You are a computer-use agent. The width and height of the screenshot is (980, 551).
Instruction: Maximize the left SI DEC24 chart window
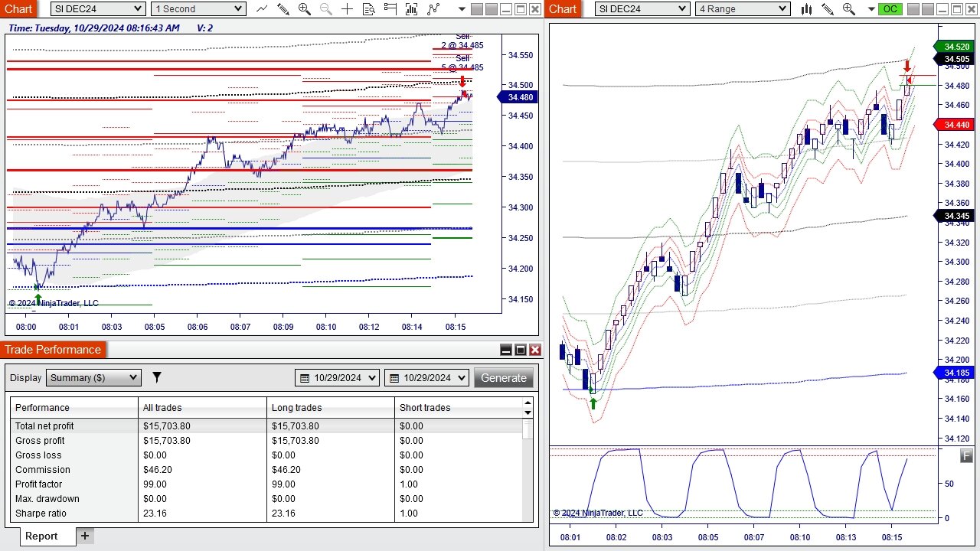[x=520, y=9]
